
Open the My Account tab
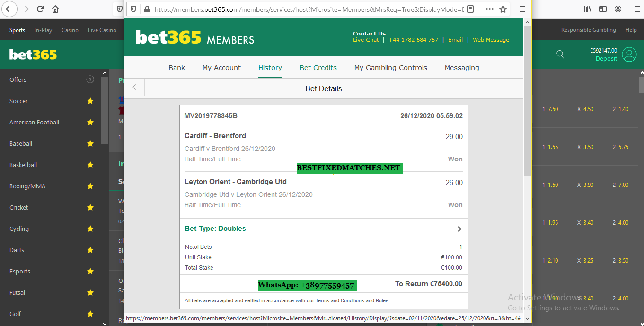(221, 68)
